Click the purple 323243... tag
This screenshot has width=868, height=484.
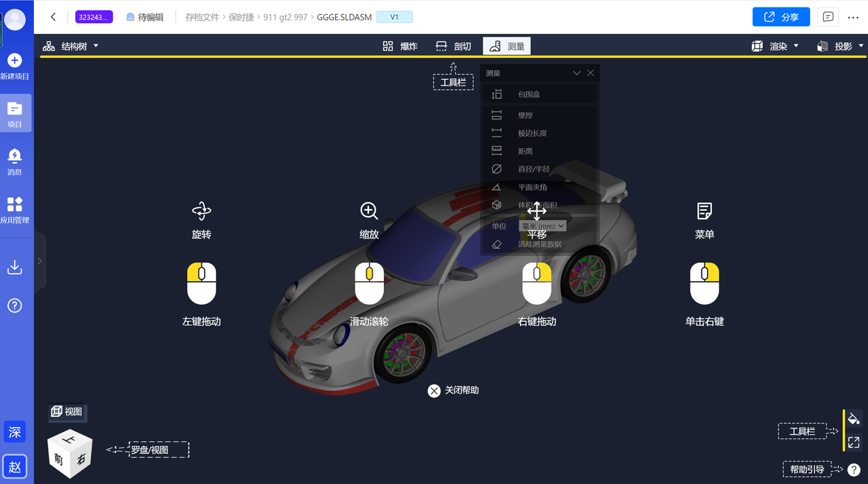point(94,17)
